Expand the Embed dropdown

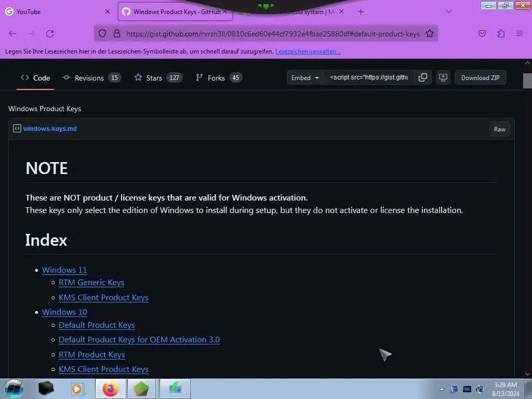(x=305, y=78)
